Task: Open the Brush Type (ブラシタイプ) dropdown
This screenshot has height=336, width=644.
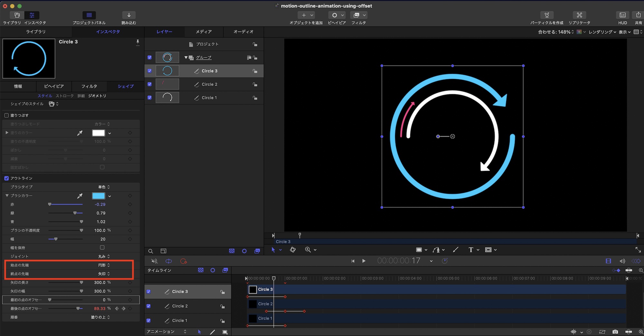Action: click(104, 187)
